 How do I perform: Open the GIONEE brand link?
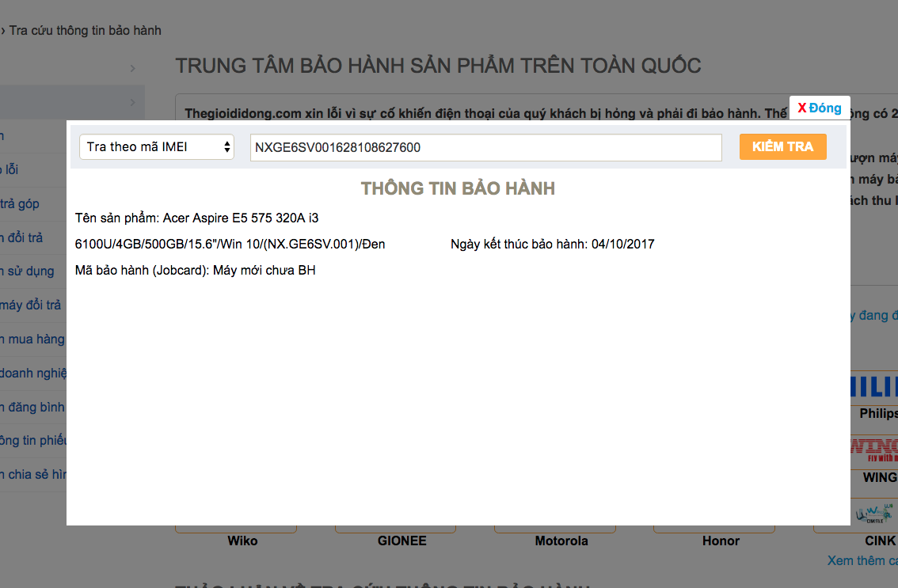click(x=402, y=541)
